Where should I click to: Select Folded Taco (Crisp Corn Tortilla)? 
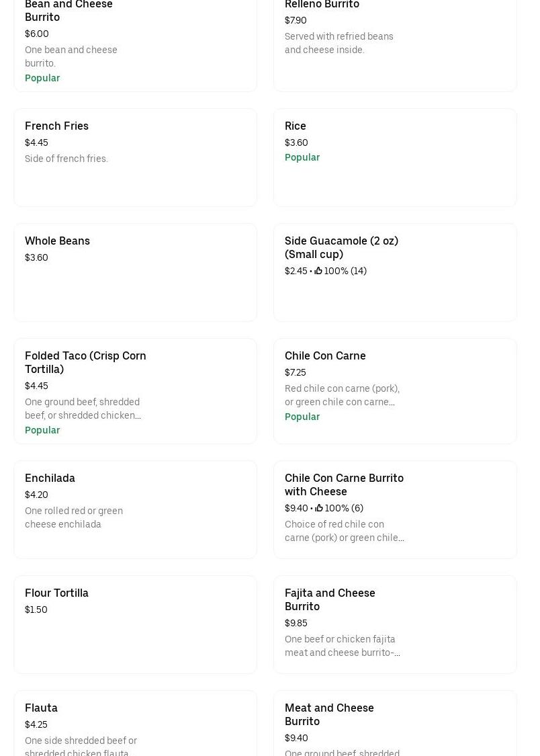[x=85, y=362]
